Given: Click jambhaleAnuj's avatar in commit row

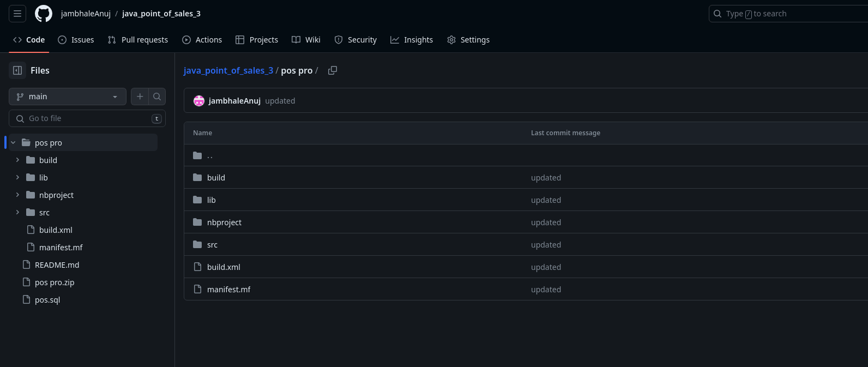Looking at the screenshot, I should (199, 101).
